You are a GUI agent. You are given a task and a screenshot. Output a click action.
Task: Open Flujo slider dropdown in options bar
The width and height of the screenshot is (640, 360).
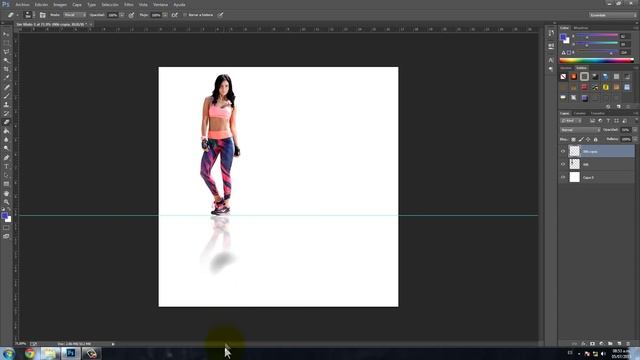pyautogui.click(x=165, y=15)
